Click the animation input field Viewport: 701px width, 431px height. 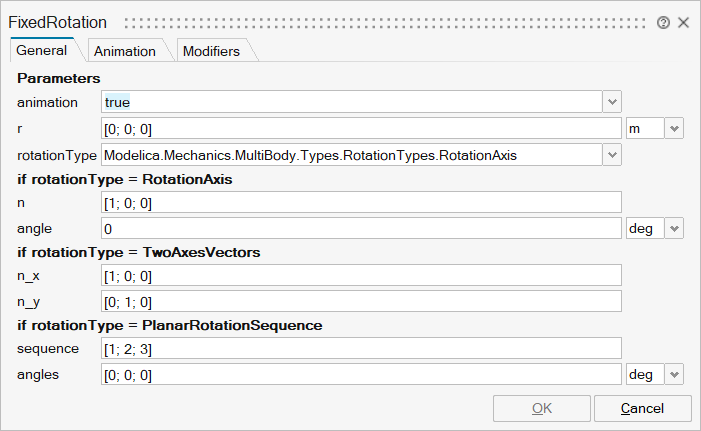[x=352, y=102]
